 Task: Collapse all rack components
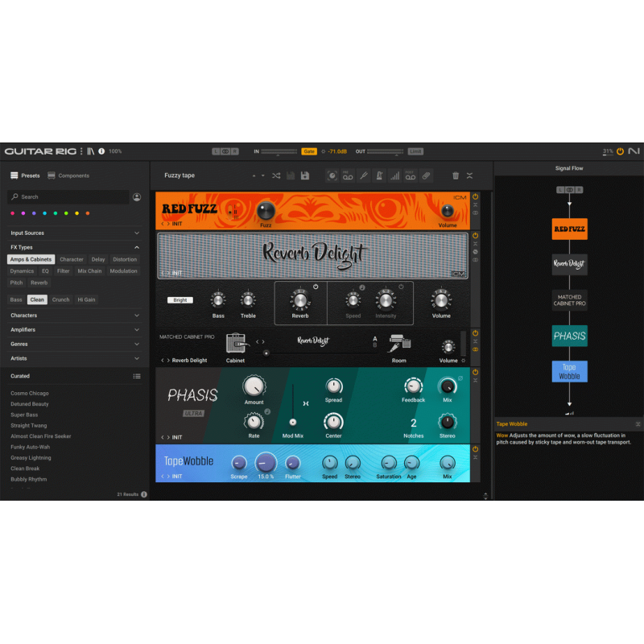(x=469, y=175)
